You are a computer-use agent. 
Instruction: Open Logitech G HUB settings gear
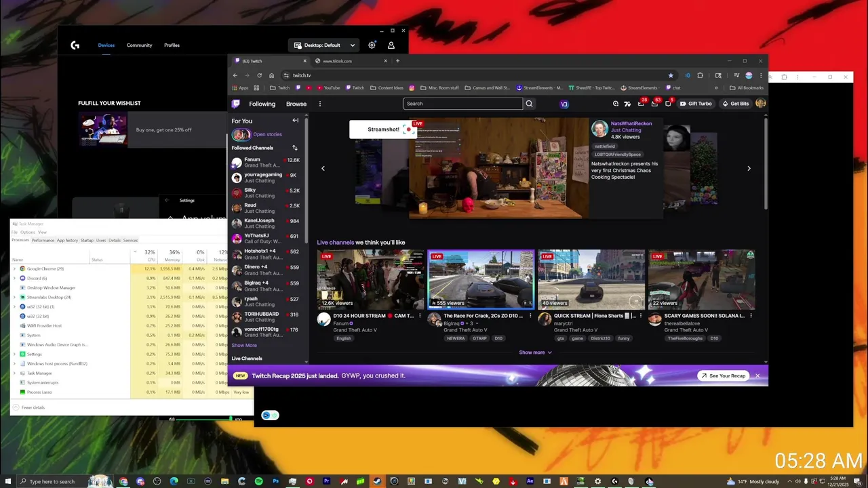[x=372, y=45]
